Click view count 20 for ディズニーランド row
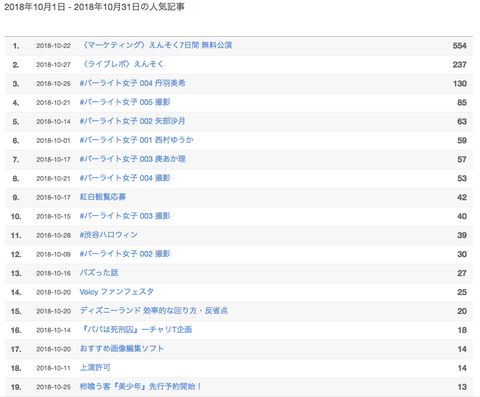This screenshot has width=480, height=397. pos(462,311)
